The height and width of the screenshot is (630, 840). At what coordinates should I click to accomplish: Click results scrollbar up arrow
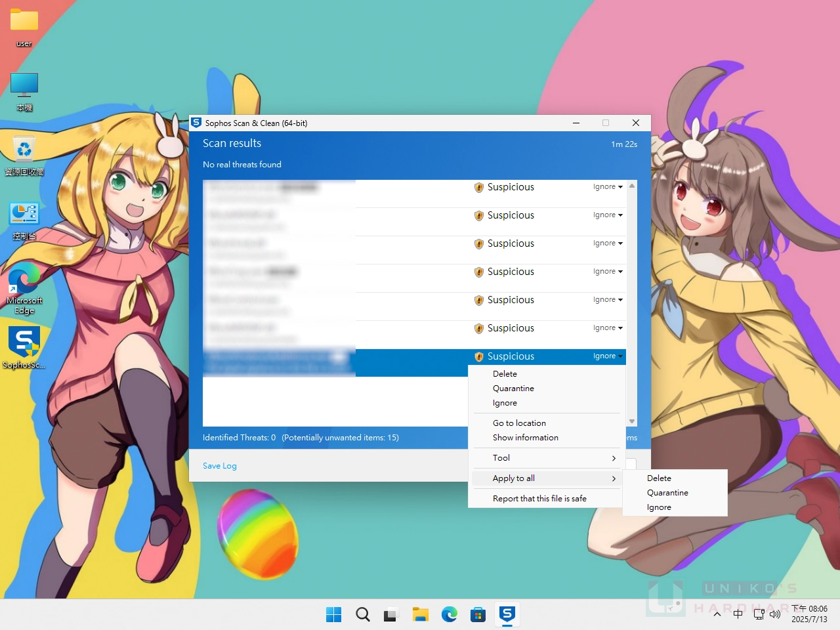632,186
